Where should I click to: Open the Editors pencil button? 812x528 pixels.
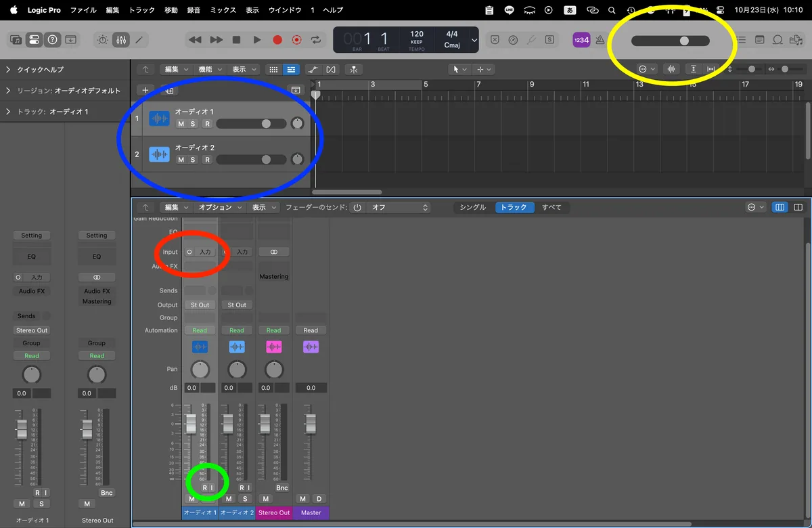[139, 40]
